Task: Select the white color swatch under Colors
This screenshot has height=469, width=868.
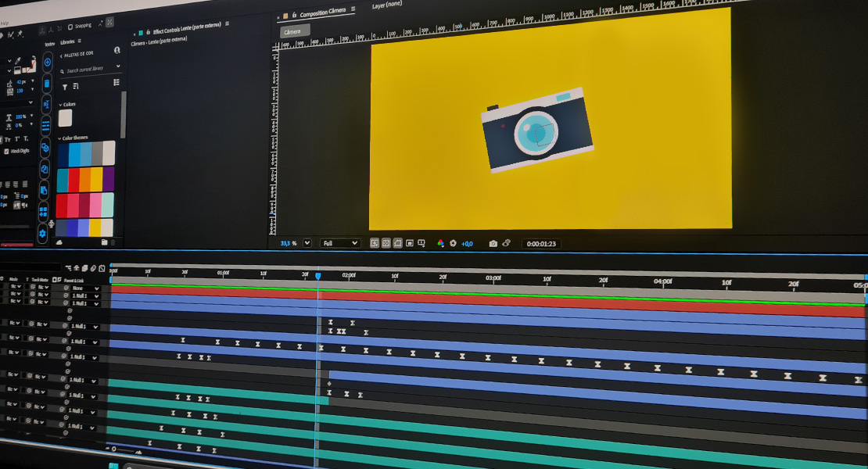Action: pos(66,118)
